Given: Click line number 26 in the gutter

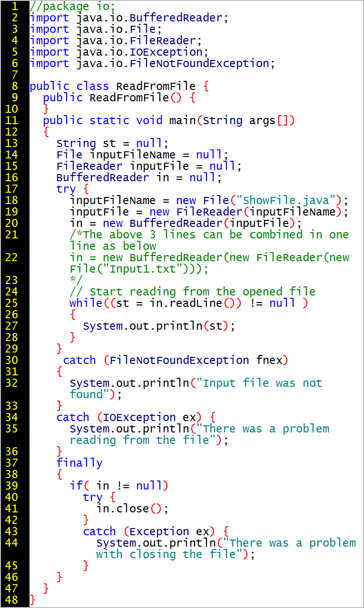Looking at the screenshot, I should 11,315.
